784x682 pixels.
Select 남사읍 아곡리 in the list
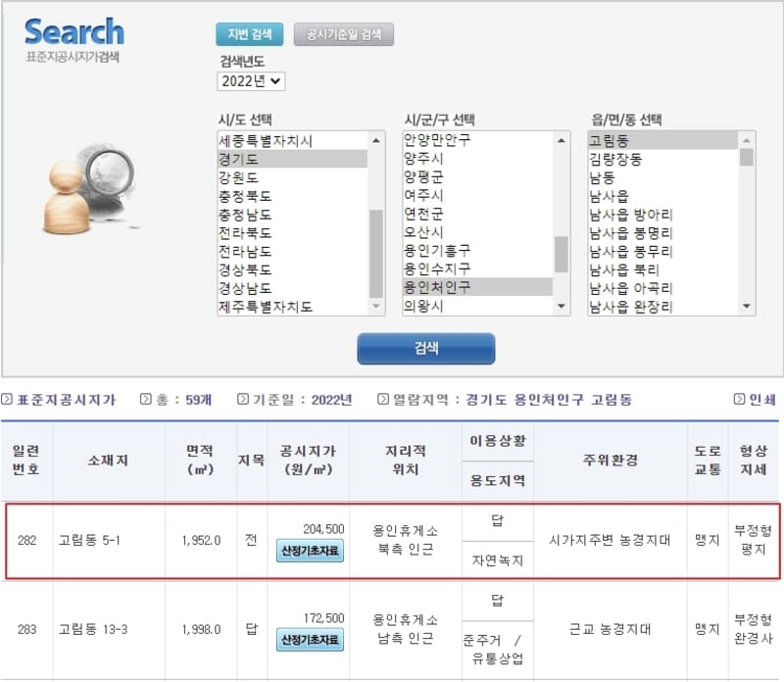tap(662, 288)
